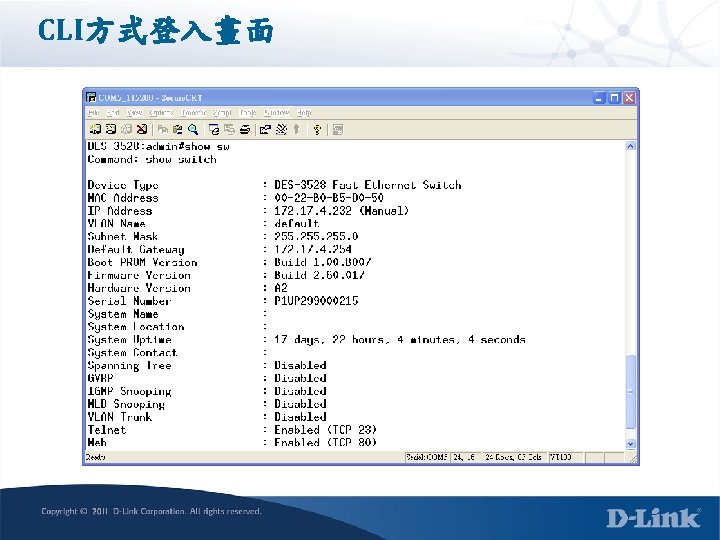Open Session Options from the toolbar icon
This screenshot has height=540, width=720.
pos(265,129)
